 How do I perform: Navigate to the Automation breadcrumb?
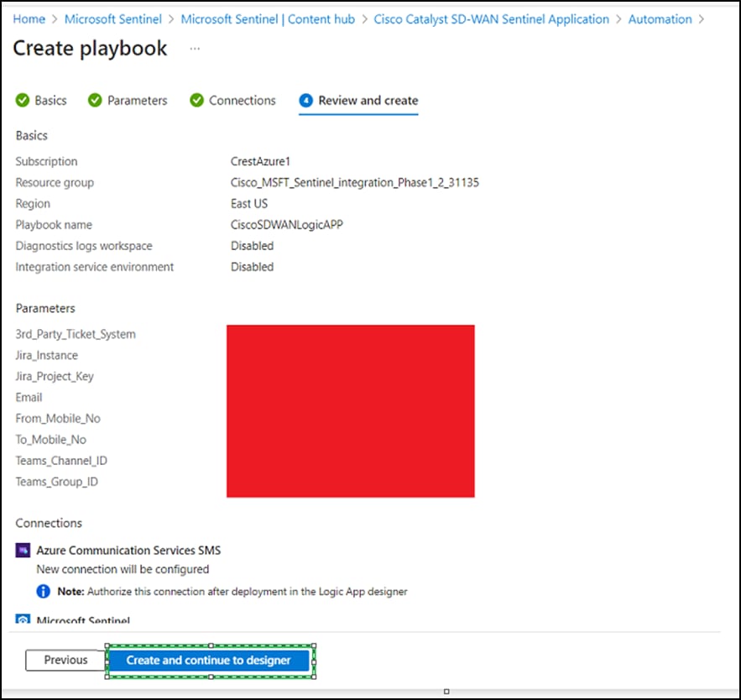[x=660, y=19]
